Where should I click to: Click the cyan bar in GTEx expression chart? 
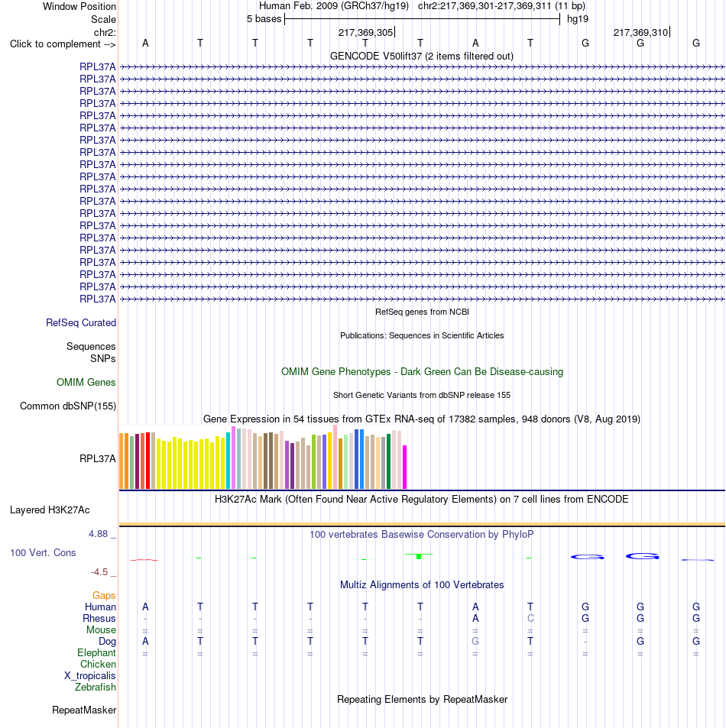click(x=228, y=461)
